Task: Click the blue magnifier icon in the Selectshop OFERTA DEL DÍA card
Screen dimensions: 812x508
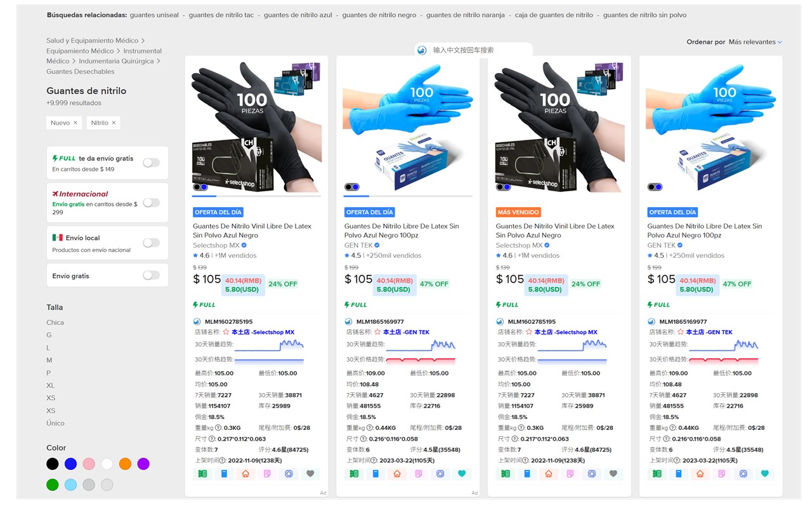Action: pyautogui.click(x=289, y=474)
